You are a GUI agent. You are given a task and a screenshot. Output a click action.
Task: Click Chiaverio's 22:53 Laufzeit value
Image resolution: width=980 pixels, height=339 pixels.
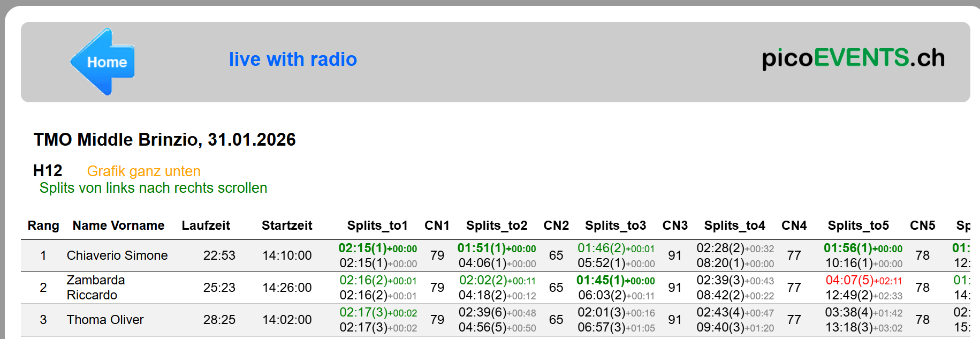pyautogui.click(x=219, y=255)
